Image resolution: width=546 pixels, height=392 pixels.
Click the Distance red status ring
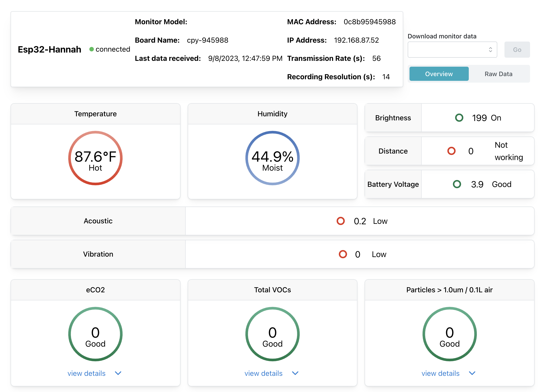(451, 151)
